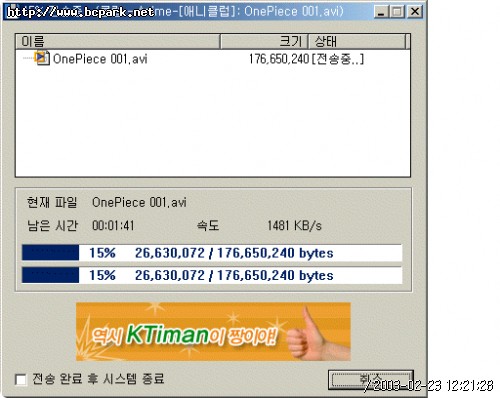The image size is (500, 398).
Task: Click the 이름 column header
Action: click(117, 41)
